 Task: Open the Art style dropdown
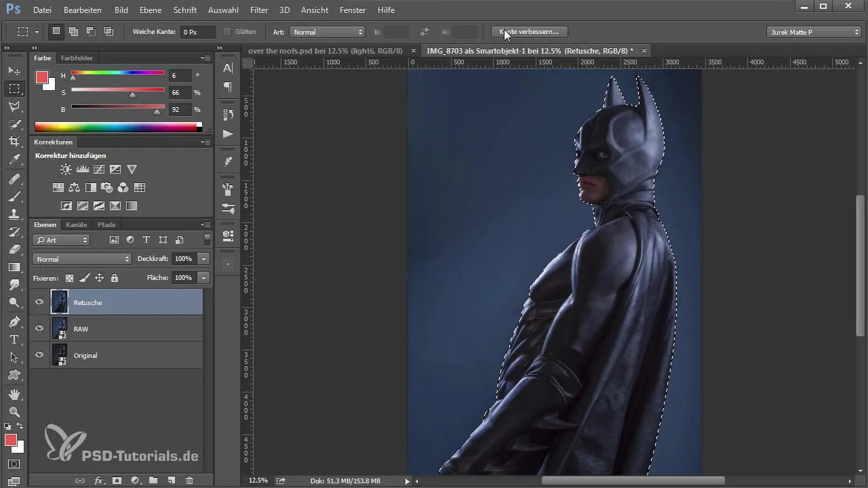click(x=327, y=32)
